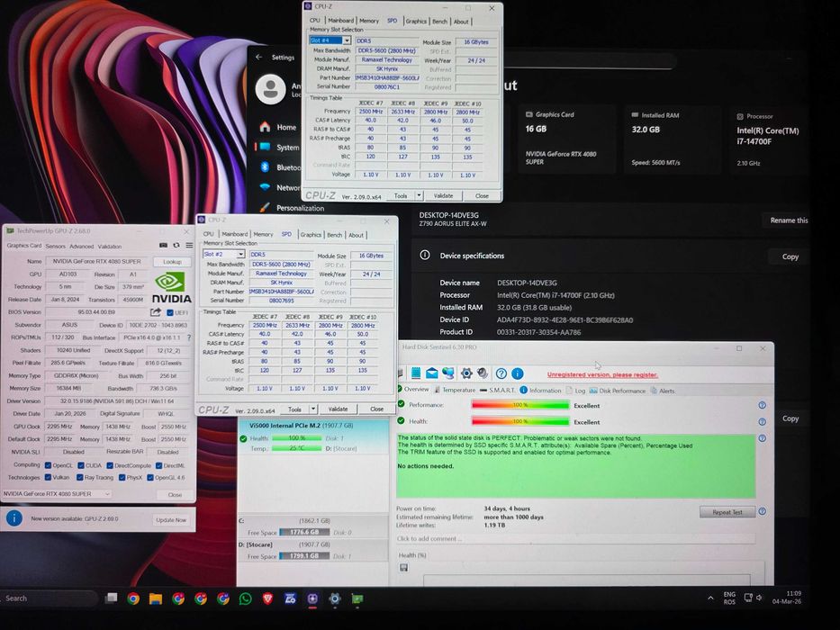
Task: Open the Tools dropdown arrow in lower CPU-Z
Action: point(312,409)
